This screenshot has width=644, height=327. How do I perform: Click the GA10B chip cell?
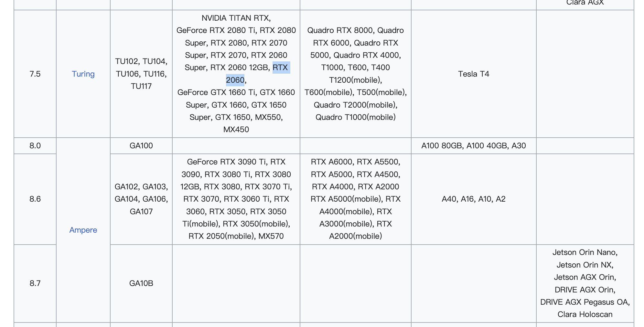[141, 283]
